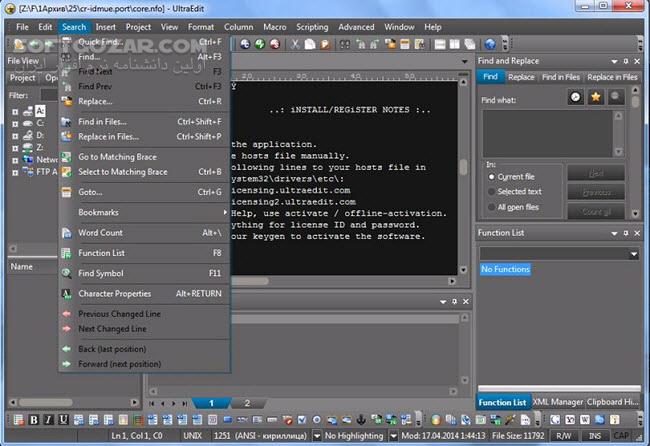Close the output window panel
Viewport: 650px width, 446px height.
(x=466, y=301)
